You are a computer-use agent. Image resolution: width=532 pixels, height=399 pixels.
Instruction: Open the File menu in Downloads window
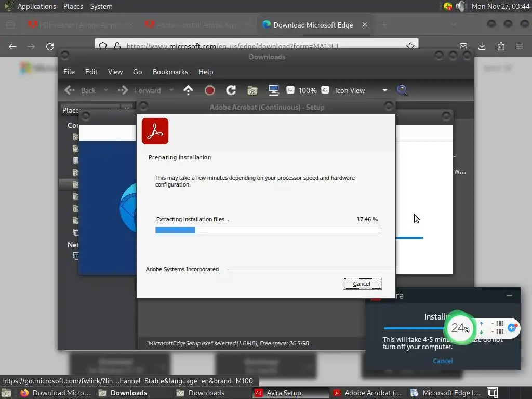pyautogui.click(x=69, y=72)
